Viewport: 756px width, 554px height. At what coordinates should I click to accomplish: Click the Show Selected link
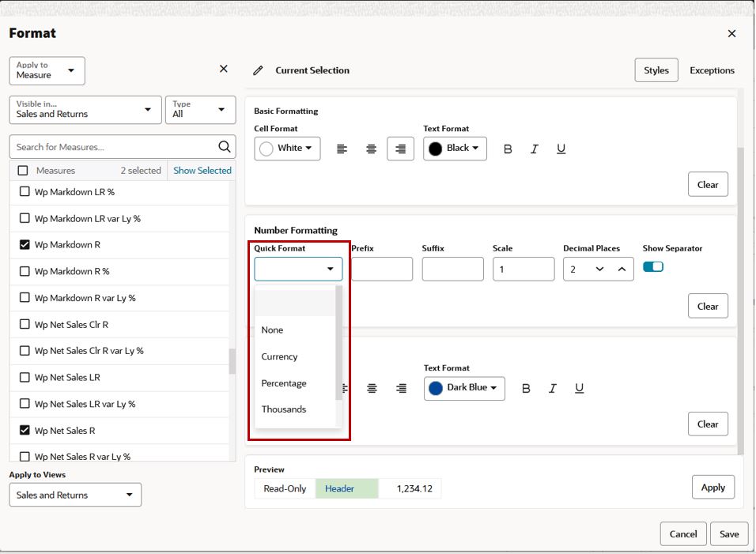[x=202, y=171]
